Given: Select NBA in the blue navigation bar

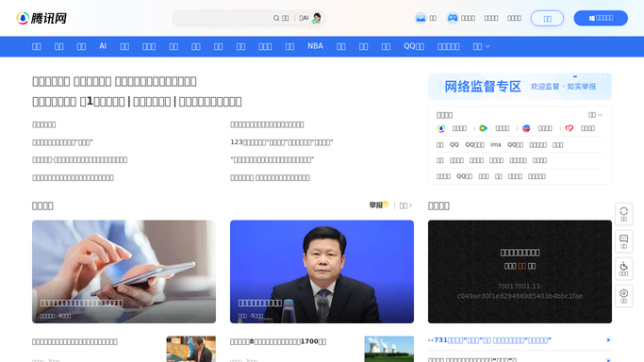Looking at the screenshot, I should tap(315, 46).
